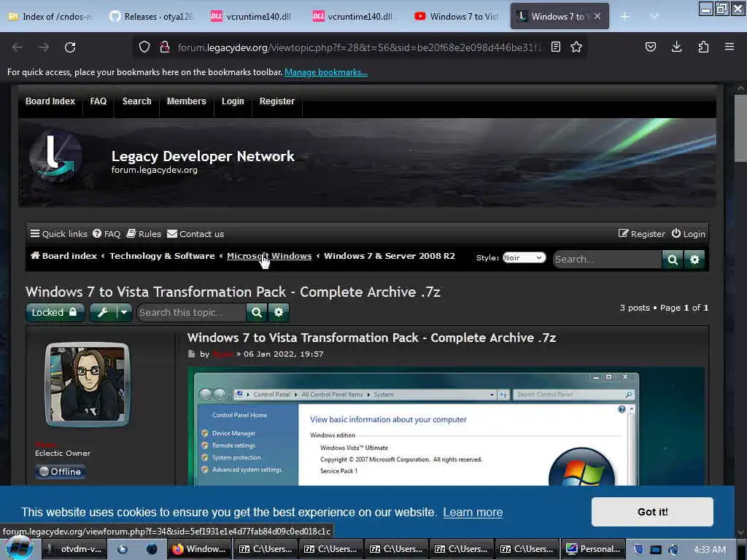Go to Windows 7 & Server 2008 R2 breadcrumb
This screenshot has height=560, width=747.
click(x=390, y=256)
